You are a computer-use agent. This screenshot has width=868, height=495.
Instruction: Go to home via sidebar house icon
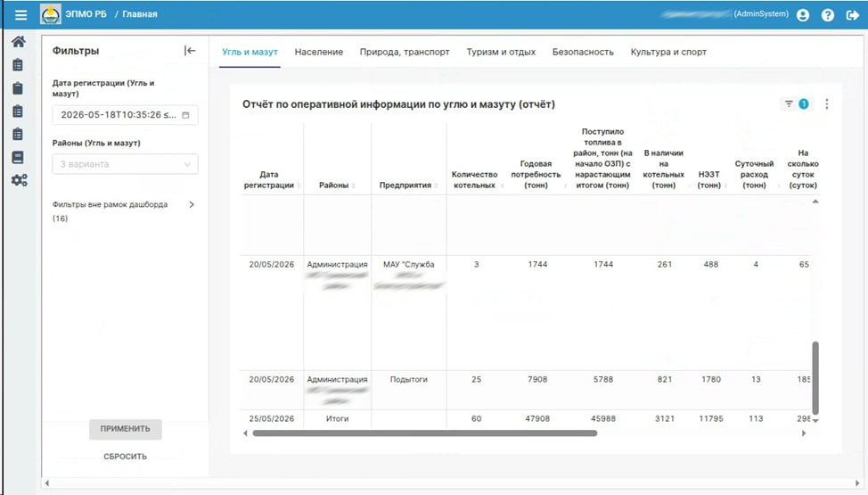(18, 42)
